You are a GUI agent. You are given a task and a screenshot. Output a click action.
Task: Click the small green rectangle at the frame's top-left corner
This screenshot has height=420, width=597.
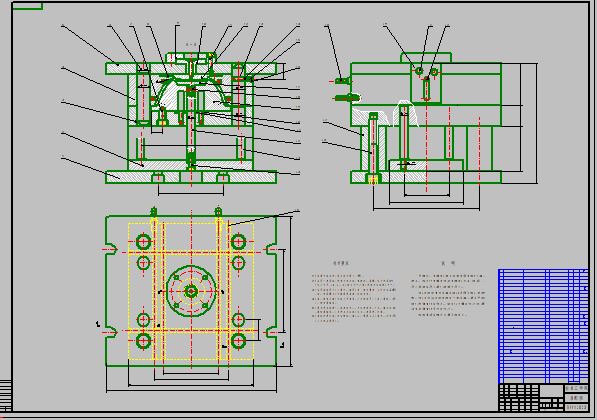click(x=27, y=6)
